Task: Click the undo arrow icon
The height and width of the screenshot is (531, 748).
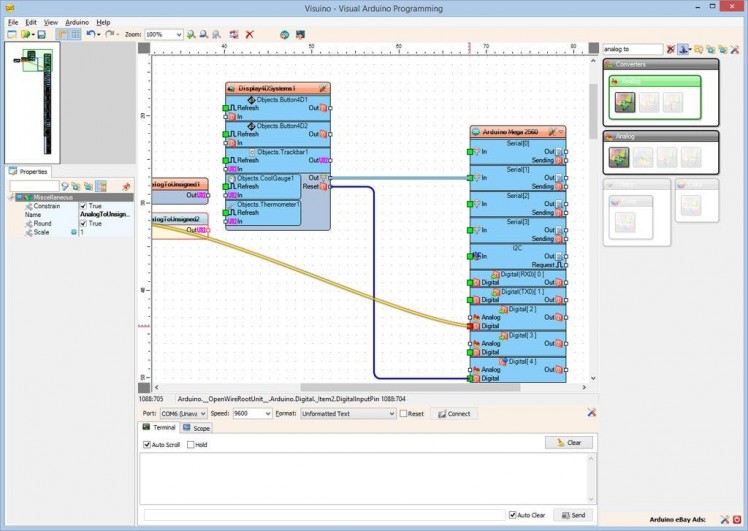Action: (x=91, y=34)
